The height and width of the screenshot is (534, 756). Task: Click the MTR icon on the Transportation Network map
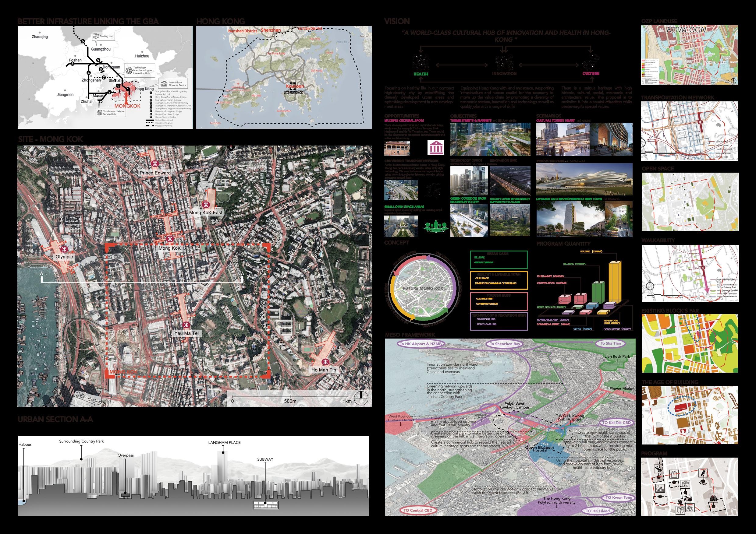[700, 122]
